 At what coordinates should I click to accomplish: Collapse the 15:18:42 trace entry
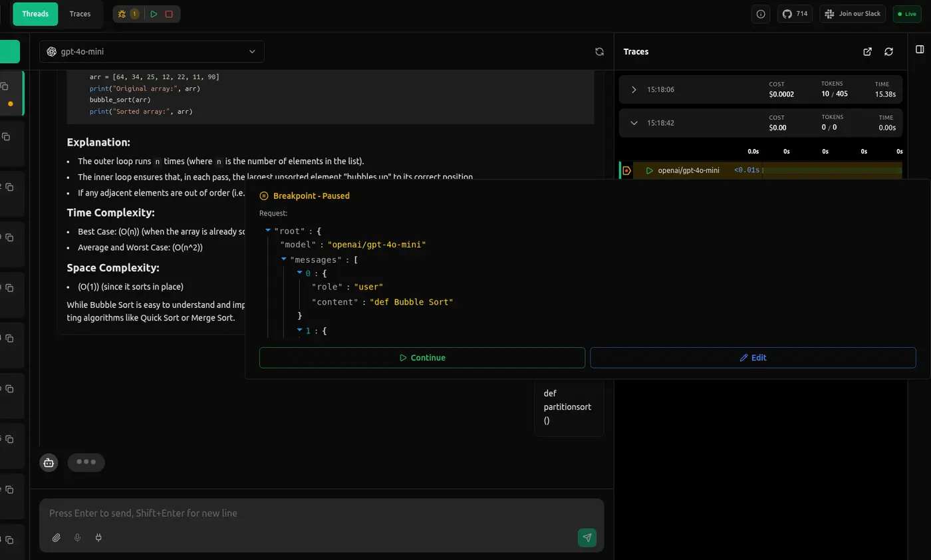(x=633, y=123)
